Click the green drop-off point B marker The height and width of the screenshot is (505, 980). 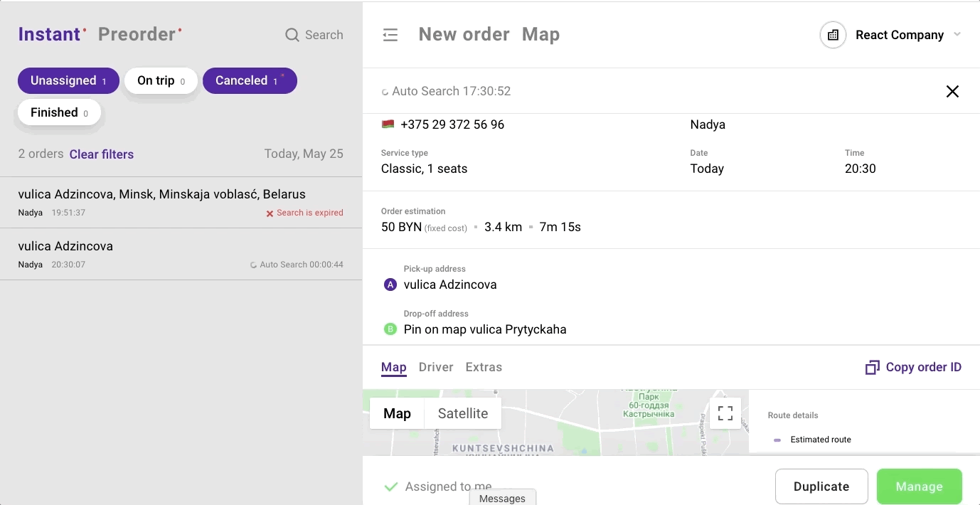pyautogui.click(x=390, y=329)
